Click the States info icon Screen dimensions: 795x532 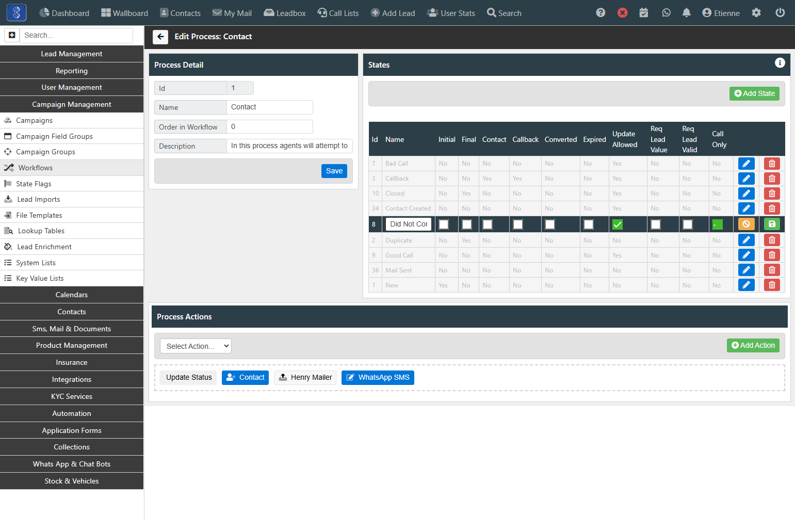tap(780, 63)
